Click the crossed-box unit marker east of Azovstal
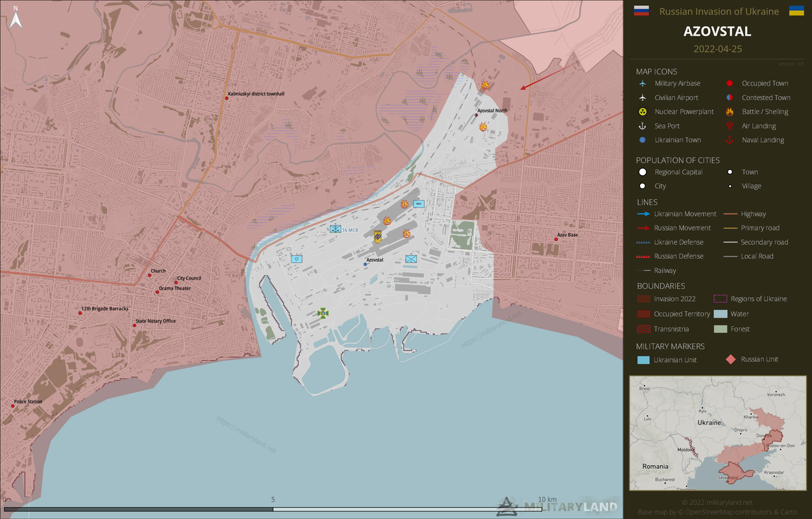Viewport: 812px width, 519px height. [x=411, y=259]
